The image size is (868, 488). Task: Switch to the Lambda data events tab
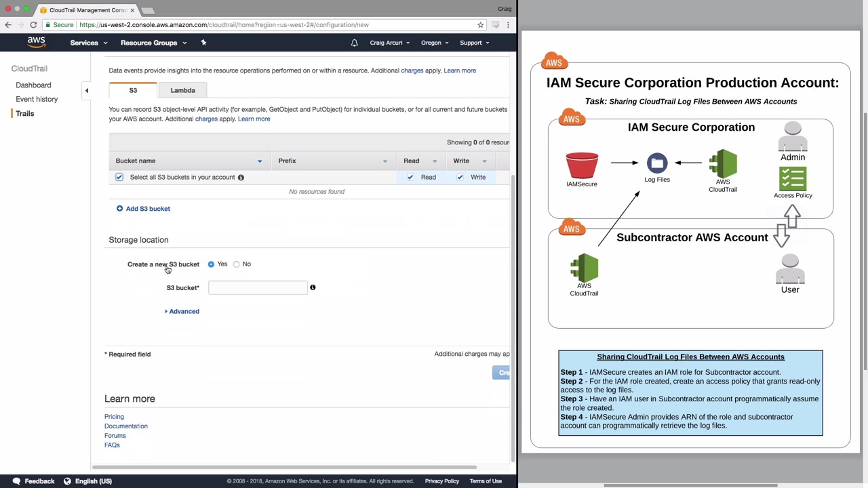(182, 90)
